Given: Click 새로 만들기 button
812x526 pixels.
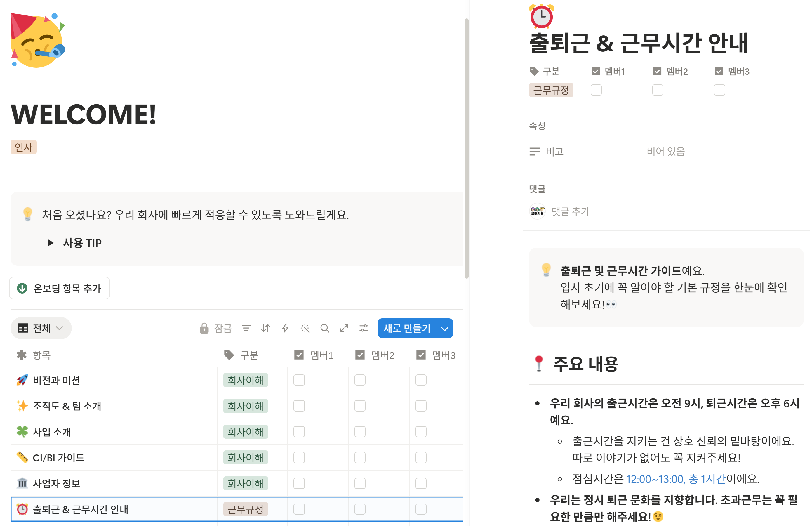Looking at the screenshot, I should coord(407,328).
